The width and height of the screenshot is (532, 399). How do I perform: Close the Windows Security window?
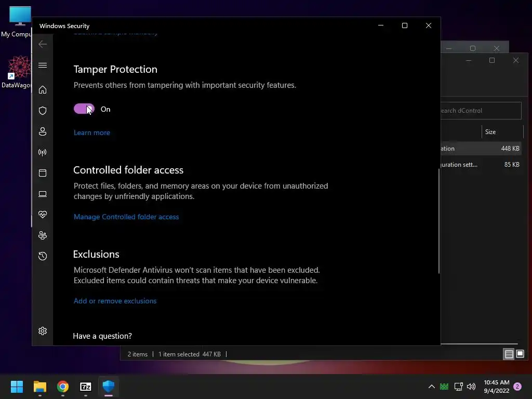pyautogui.click(x=429, y=25)
